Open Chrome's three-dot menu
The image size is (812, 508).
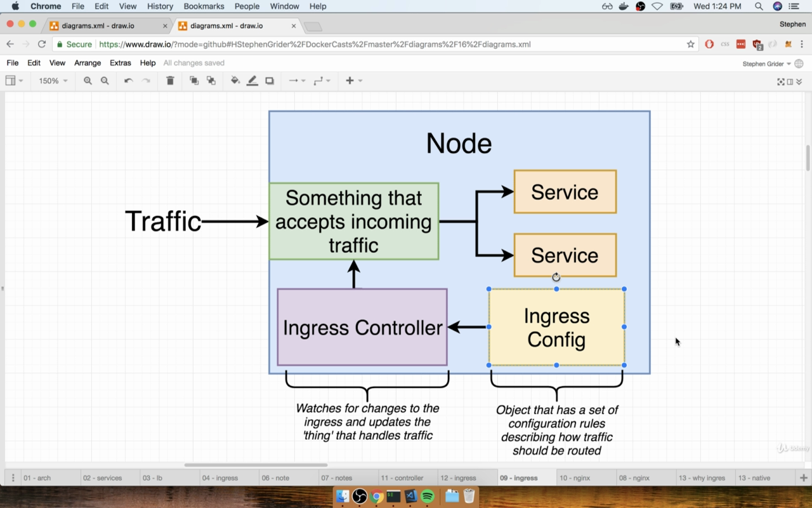pos(803,44)
